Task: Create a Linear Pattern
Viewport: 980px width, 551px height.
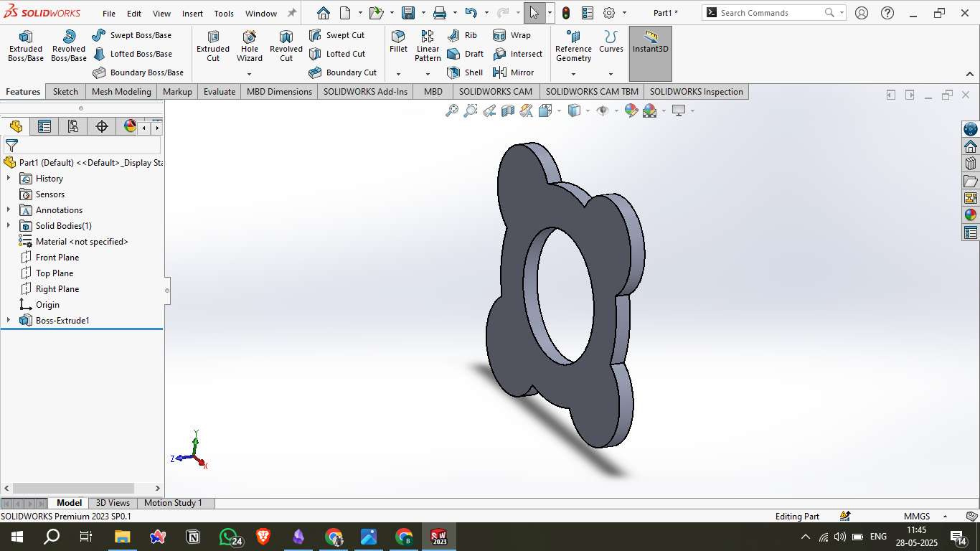Action: point(428,46)
